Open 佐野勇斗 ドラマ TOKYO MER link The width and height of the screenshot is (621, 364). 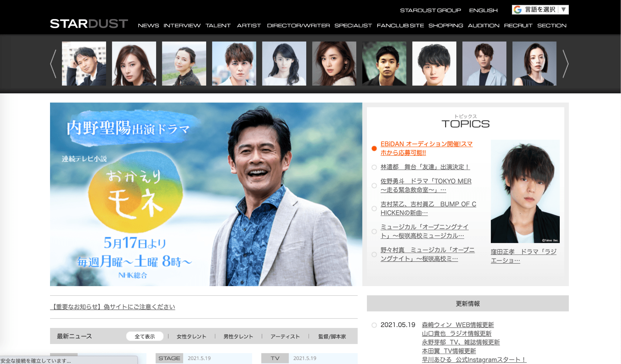(x=426, y=185)
